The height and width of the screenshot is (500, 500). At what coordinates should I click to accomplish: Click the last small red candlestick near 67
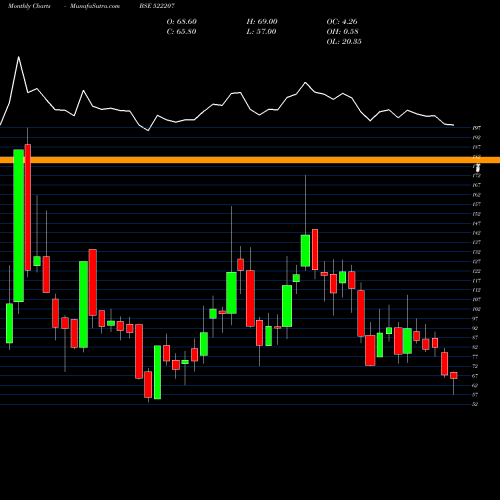point(454,376)
